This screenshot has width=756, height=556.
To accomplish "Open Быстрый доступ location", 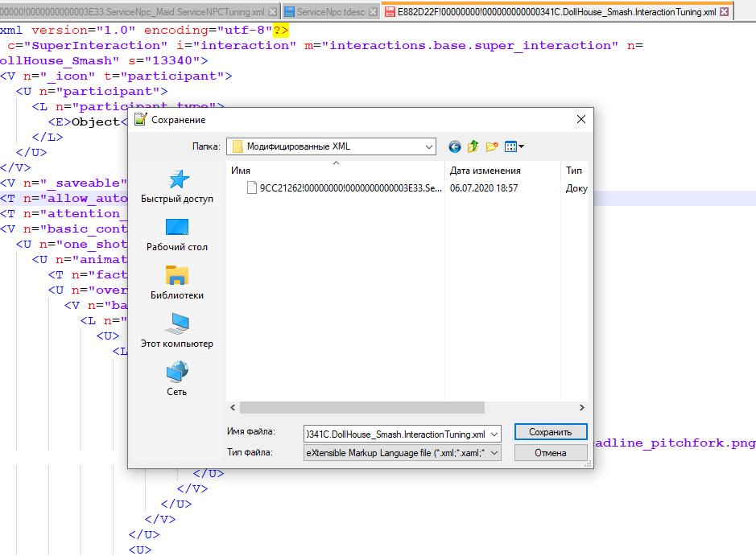I will click(x=177, y=187).
